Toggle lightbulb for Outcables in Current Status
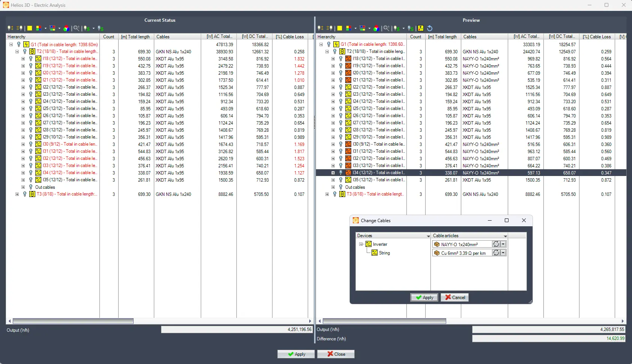Screen dimensions: 632x364 tap(31, 187)
